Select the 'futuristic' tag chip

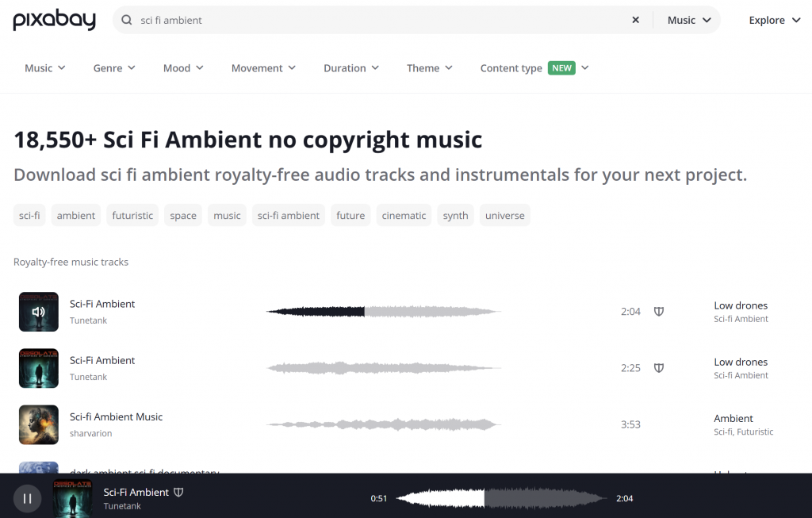pyautogui.click(x=132, y=215)
